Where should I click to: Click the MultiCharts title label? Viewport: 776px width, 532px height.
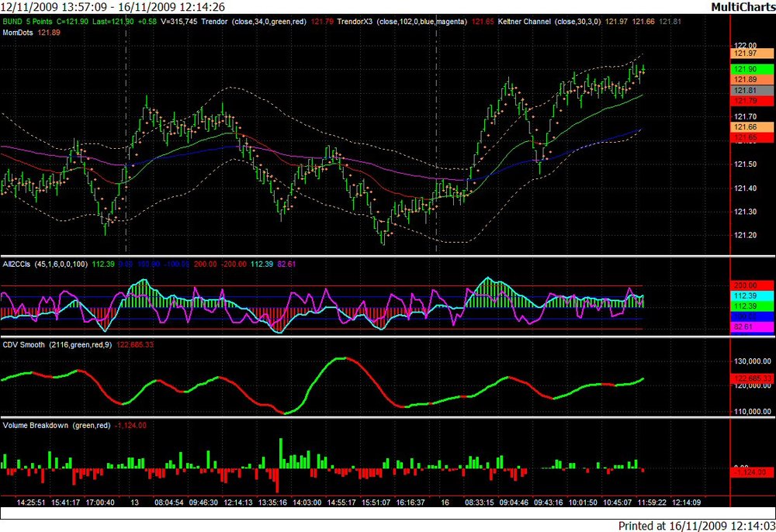coord(743,7)
